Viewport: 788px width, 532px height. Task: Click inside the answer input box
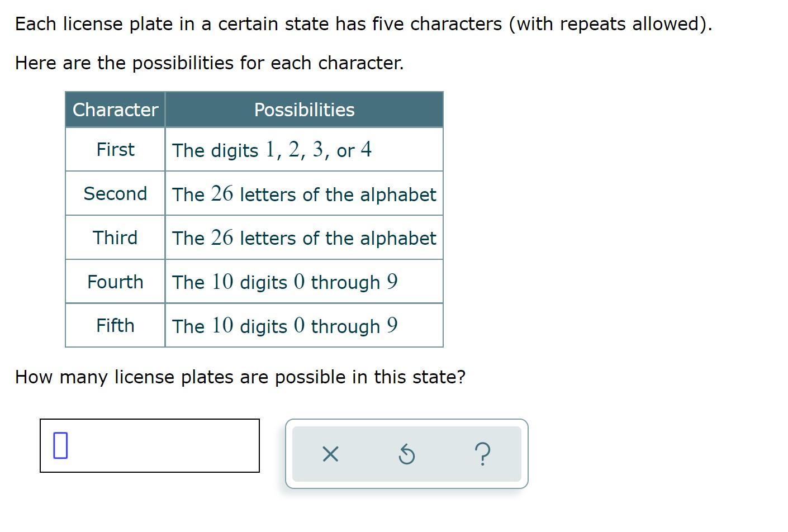coord(150,445)
